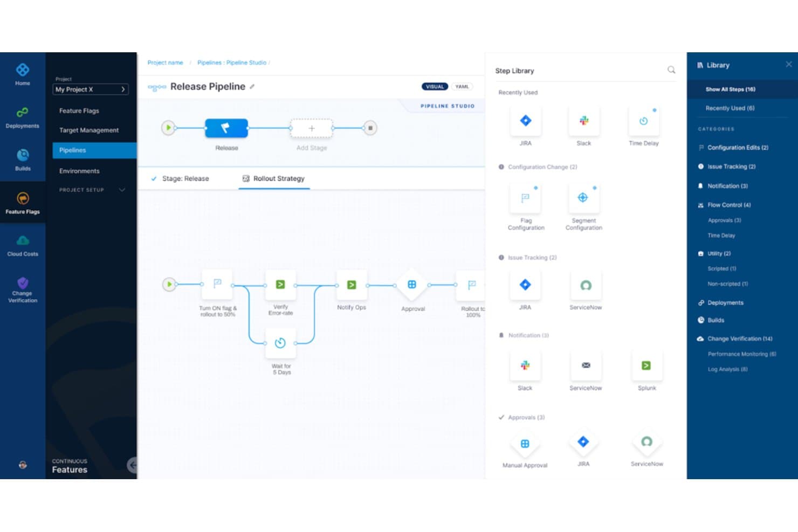Screen dimensions: 798x532
Task: Open Environments in the project menu
Action: 79,171
